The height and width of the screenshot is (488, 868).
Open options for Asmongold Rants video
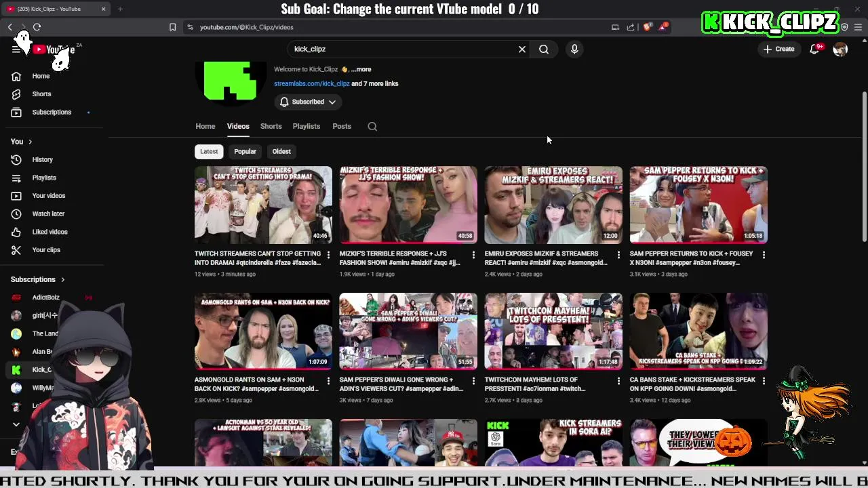point(328,381)
